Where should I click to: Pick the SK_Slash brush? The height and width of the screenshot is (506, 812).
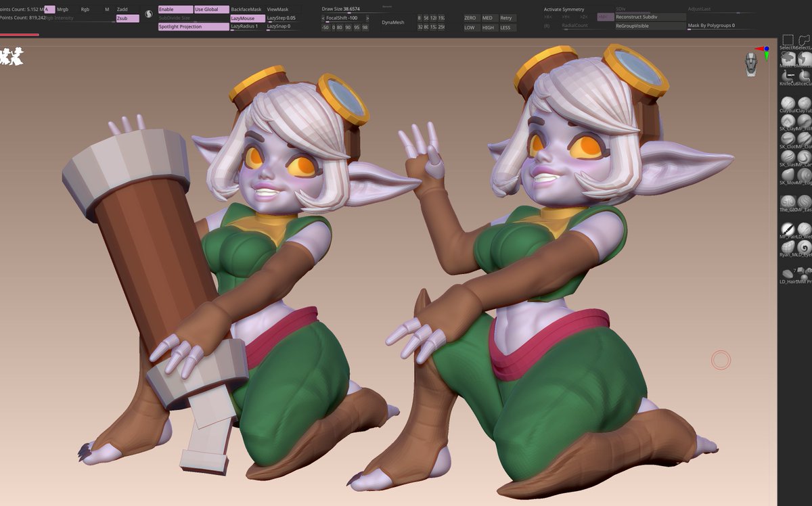[x=788, y=158]
